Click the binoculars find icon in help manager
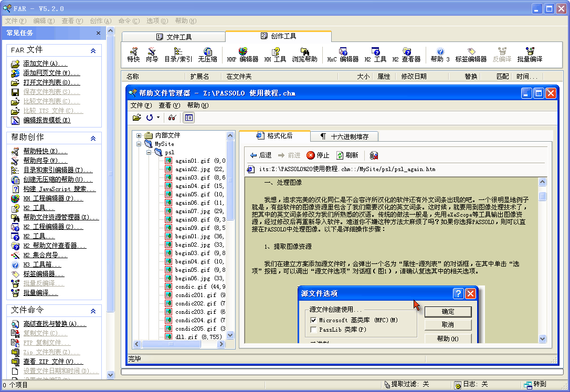570x392 pixels. [172, 118]
